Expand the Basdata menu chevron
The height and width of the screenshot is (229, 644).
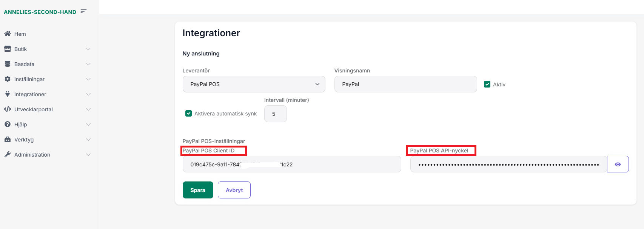tap(88, 64)
